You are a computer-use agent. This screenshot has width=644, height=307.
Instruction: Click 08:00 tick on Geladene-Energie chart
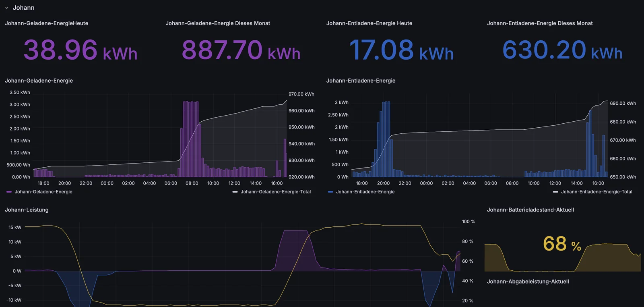tap(192, 183)
